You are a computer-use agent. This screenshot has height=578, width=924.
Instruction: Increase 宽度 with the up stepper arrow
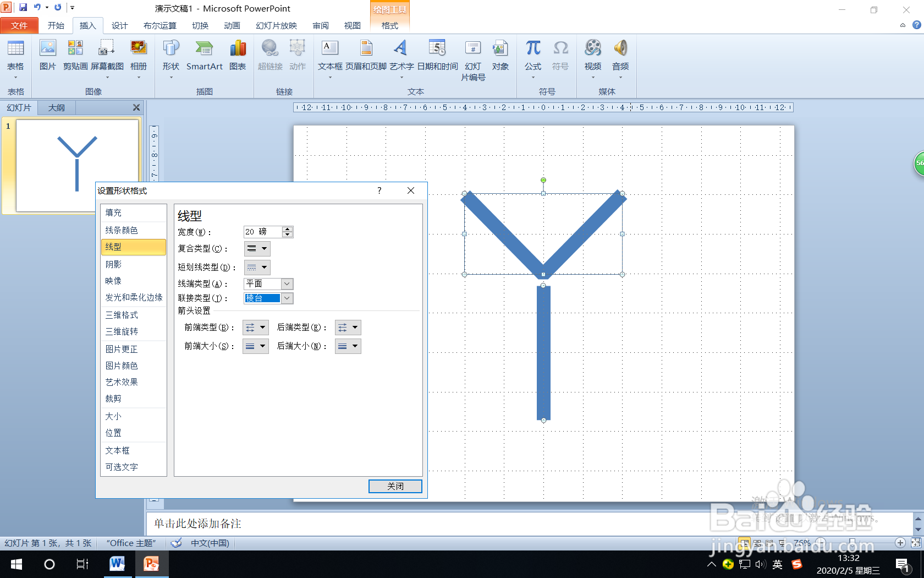(x=287, y=229)
